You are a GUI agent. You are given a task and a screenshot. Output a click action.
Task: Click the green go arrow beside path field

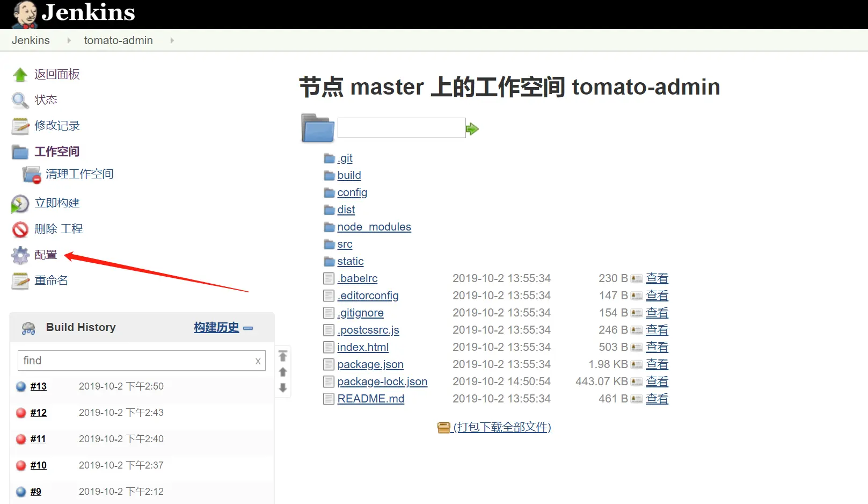[x=472, y=129]
